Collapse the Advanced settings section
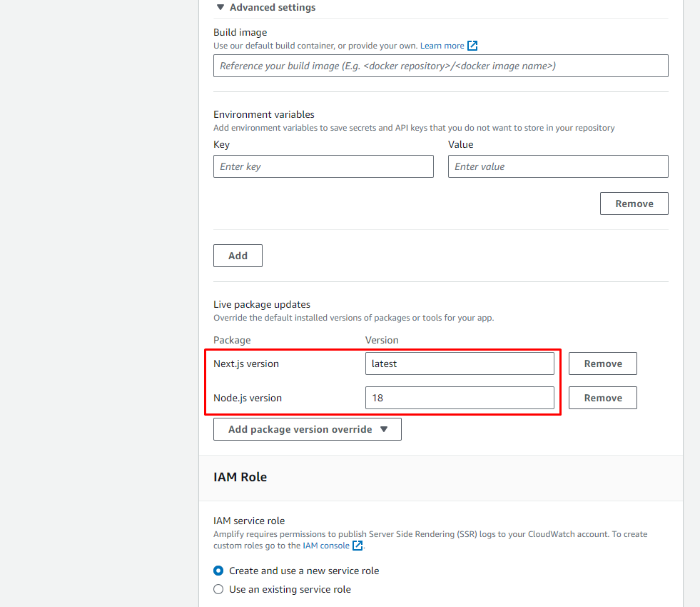Screen dimensions: 700x607 click(272, 7)
